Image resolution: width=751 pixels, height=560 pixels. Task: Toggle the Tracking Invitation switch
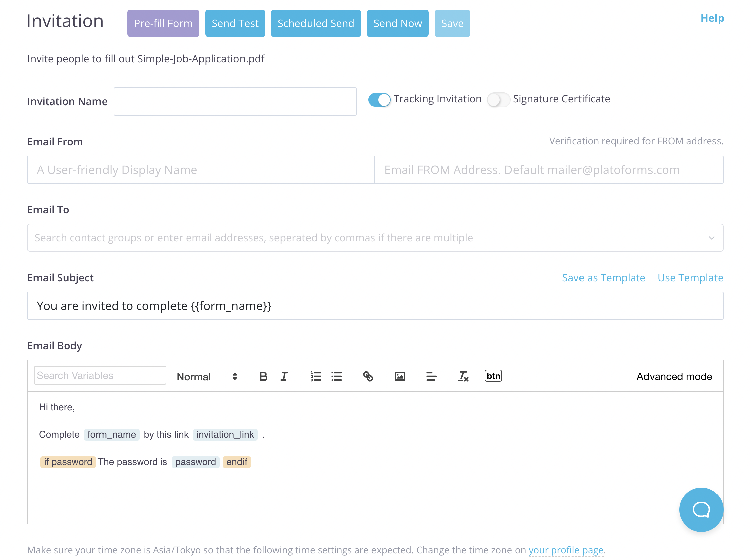click(379, 99)
